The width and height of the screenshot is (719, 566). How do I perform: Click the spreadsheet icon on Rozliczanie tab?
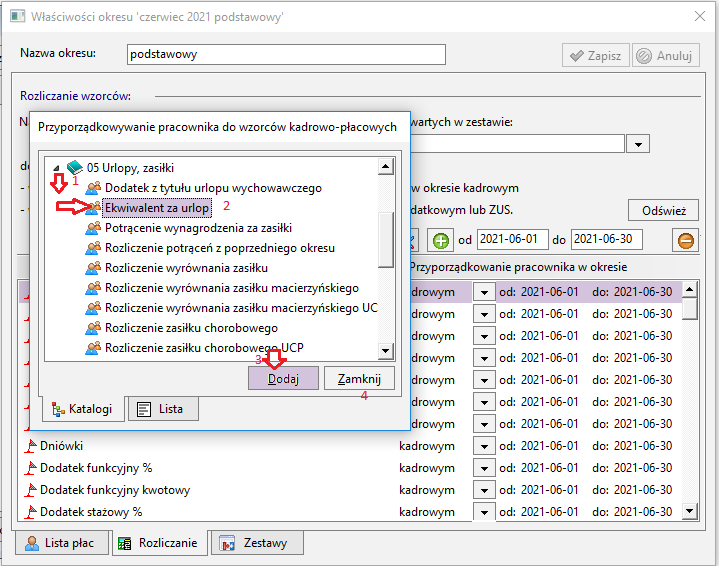pos(124,543)
